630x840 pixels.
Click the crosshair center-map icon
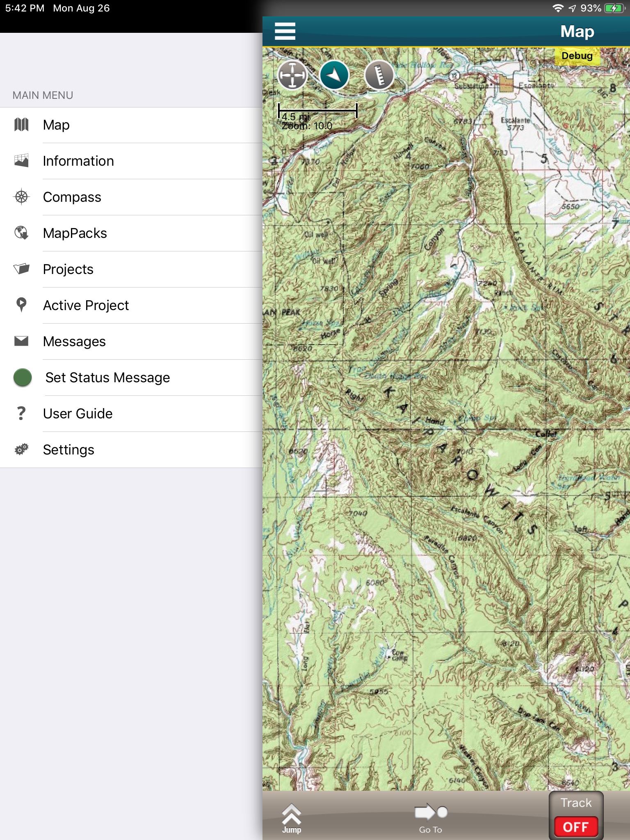coord(292,75)
